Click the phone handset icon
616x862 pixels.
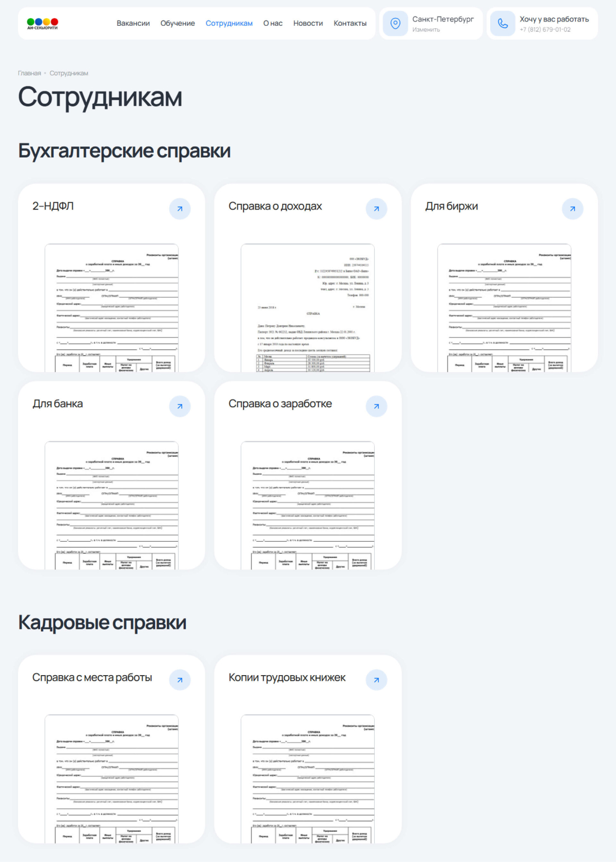pyautogui.click(x=503, y=24)
